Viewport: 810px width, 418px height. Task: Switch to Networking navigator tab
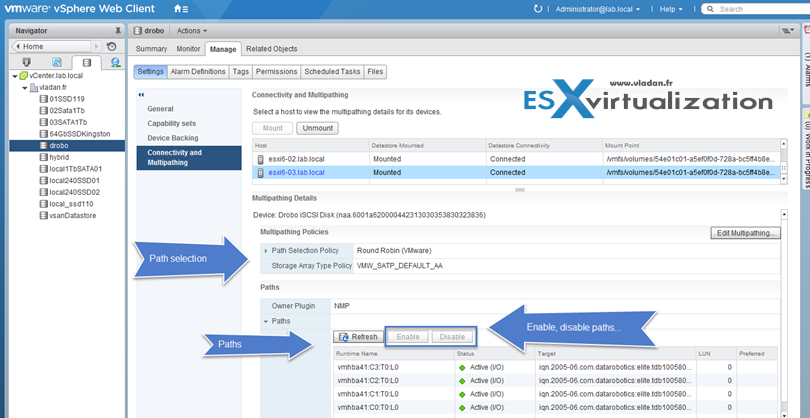(115, 63)
